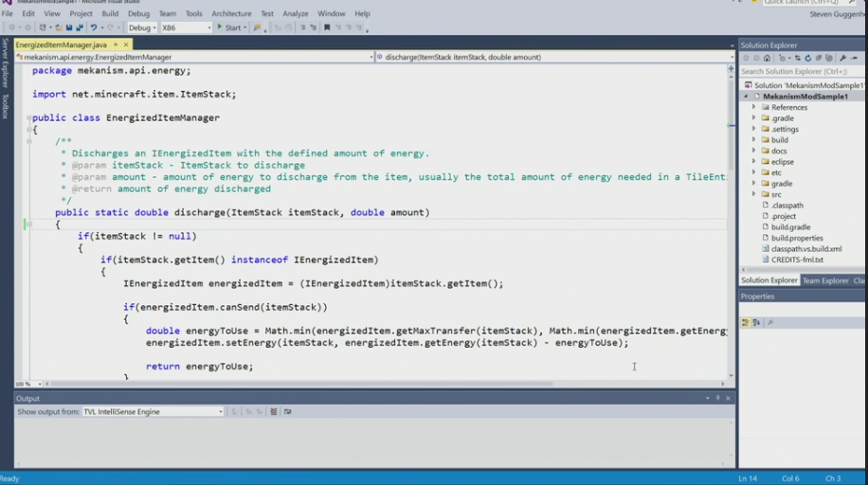The width and height of the screenshot is (868, 485).
Task: Click Clear All icon in Output panel
Action: tap(274, 412)
